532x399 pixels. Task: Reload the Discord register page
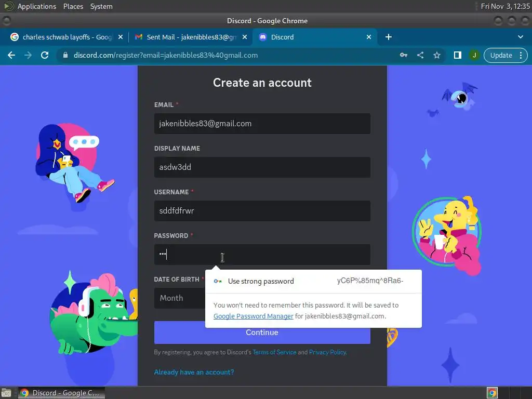point(45,55)
